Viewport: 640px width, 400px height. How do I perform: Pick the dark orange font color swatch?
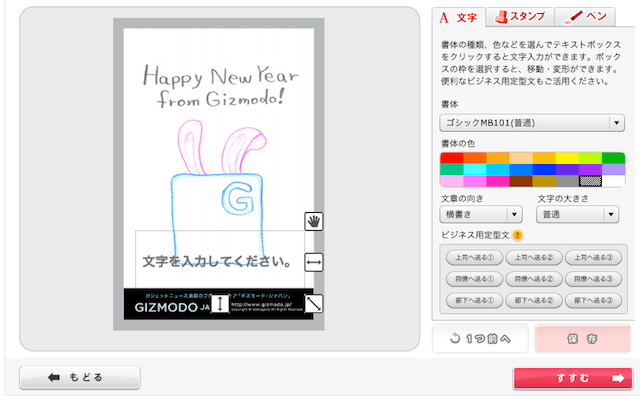(x=475, y=158)
